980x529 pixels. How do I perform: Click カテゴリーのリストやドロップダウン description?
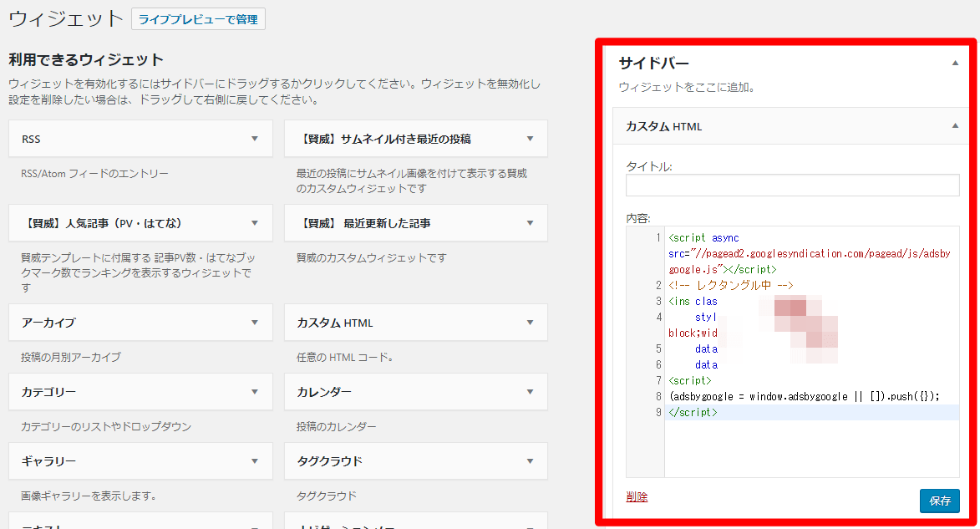pyautogui.click(x=105, y=427)
